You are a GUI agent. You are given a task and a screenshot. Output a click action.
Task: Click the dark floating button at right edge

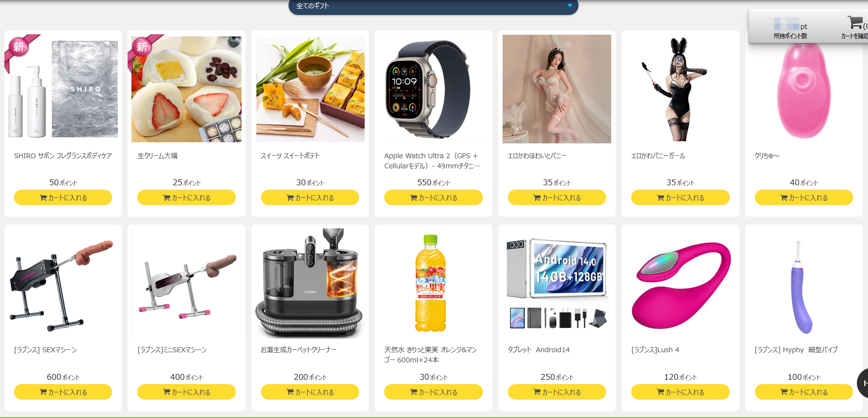pos(863,383)
